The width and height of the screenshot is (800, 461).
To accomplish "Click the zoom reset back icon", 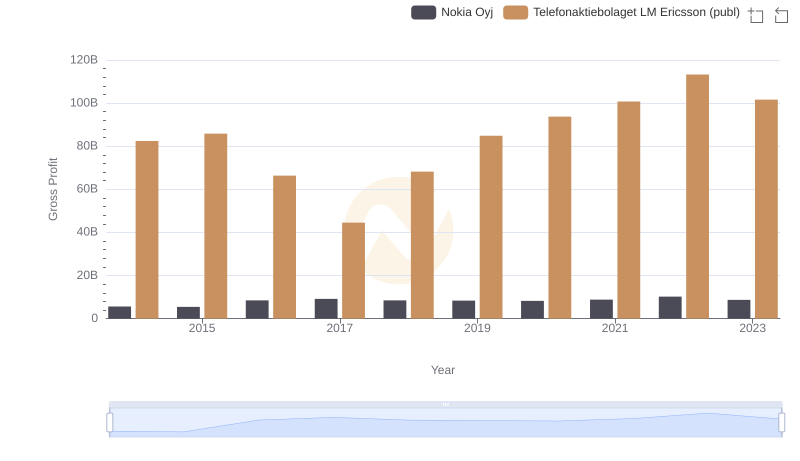I will pyautogui.click(x=781, y=15).
